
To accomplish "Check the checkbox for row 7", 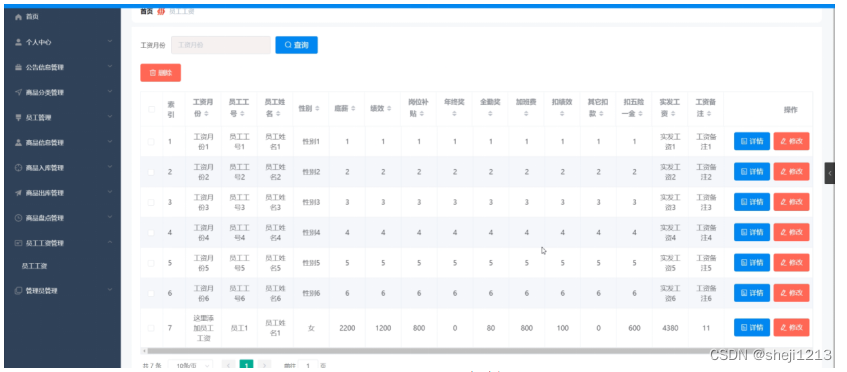I will coord(151,328).
